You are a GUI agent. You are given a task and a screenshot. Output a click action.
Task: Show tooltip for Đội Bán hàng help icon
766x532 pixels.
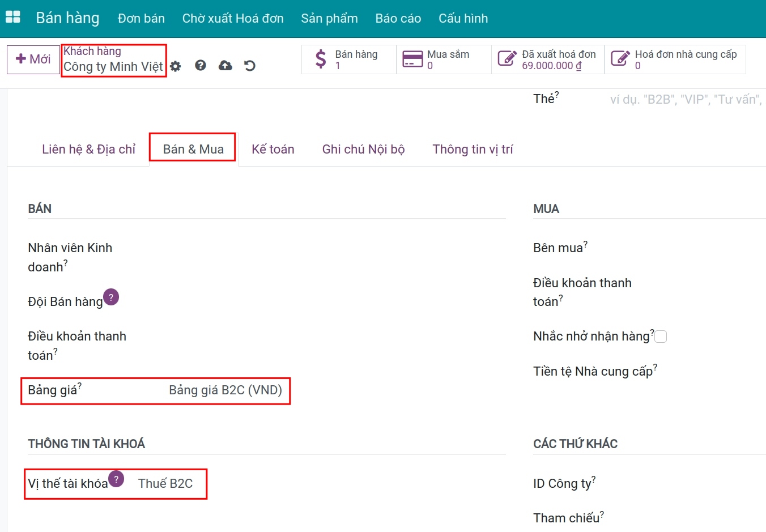(x=111, y=297)
